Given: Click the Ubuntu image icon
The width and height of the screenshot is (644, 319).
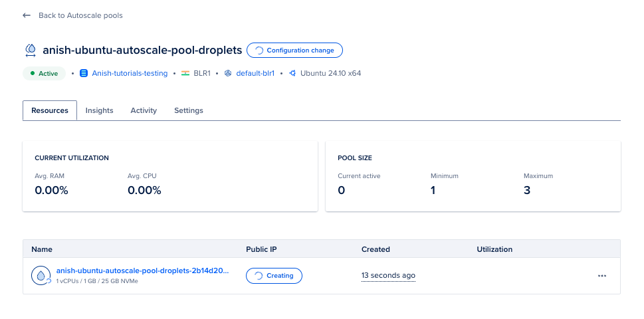Looking at the screenshot, I should (x=292, y=73).
